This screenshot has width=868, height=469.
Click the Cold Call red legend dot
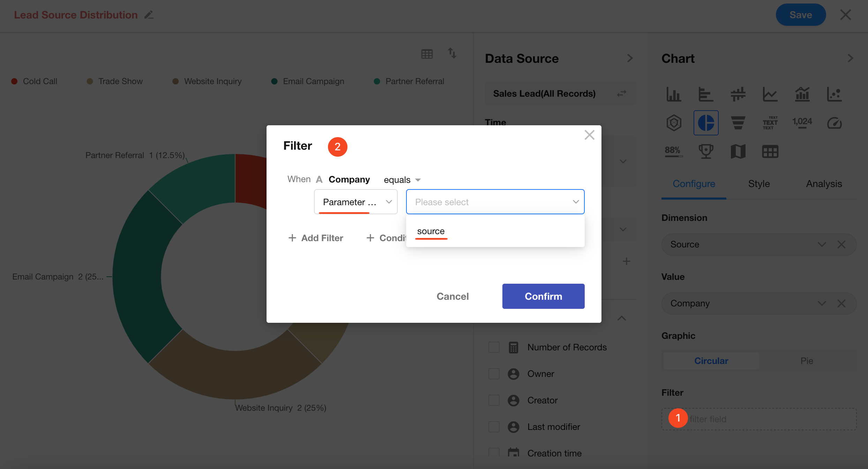tap(14, 81)
